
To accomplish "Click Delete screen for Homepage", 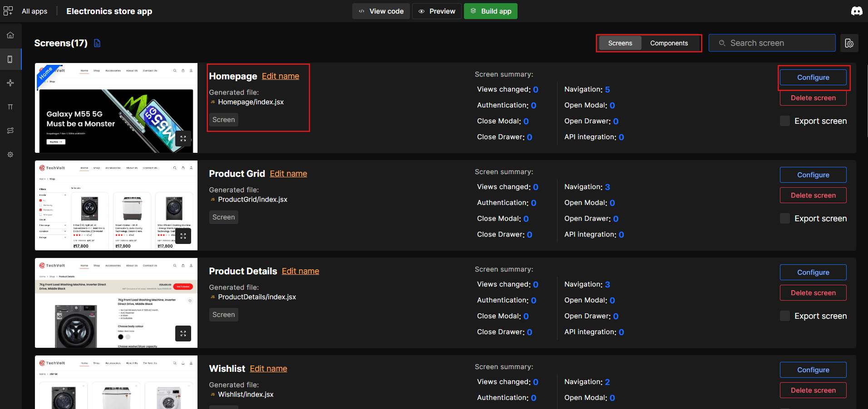I will [813, 98].
